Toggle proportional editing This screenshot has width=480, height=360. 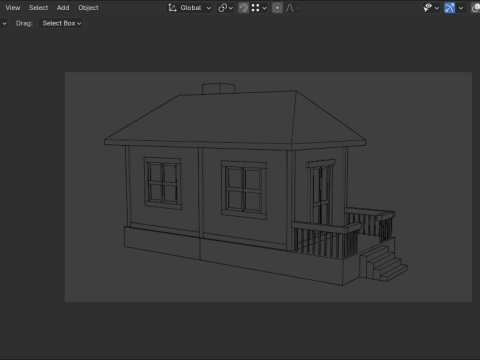tap(277, 8)
